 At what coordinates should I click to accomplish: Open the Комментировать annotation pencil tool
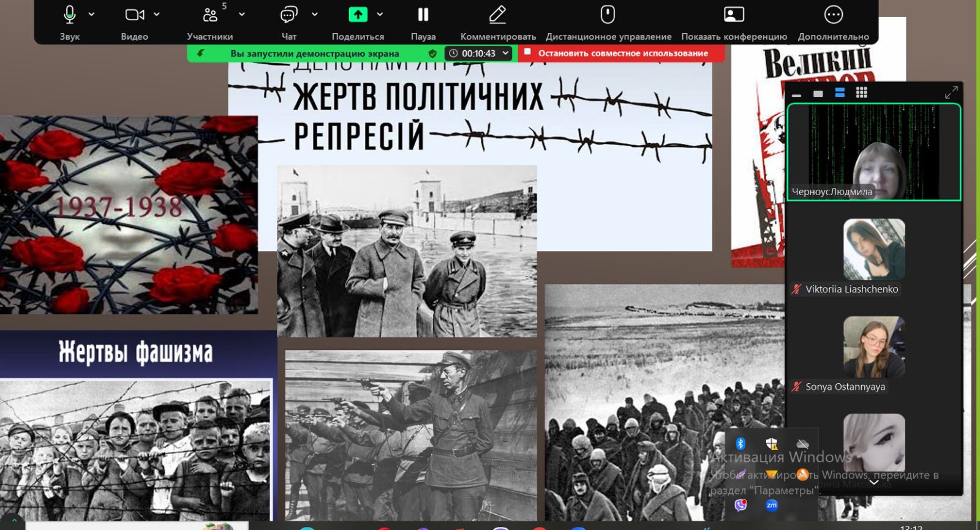click(497, 15)
